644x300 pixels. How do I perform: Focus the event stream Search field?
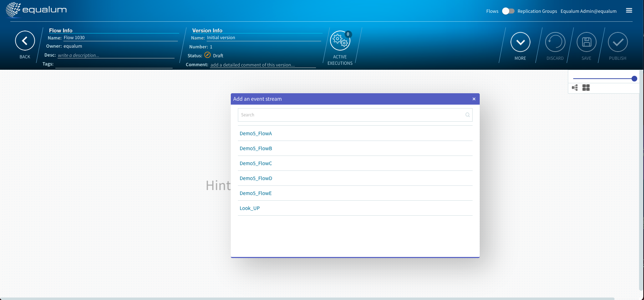355,115
